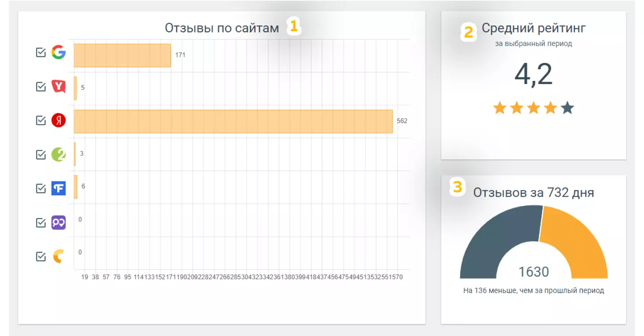Toggle the Zoon reviews checkbox
The height and width of the screenshot is (336, 644).
click(41, 222)
